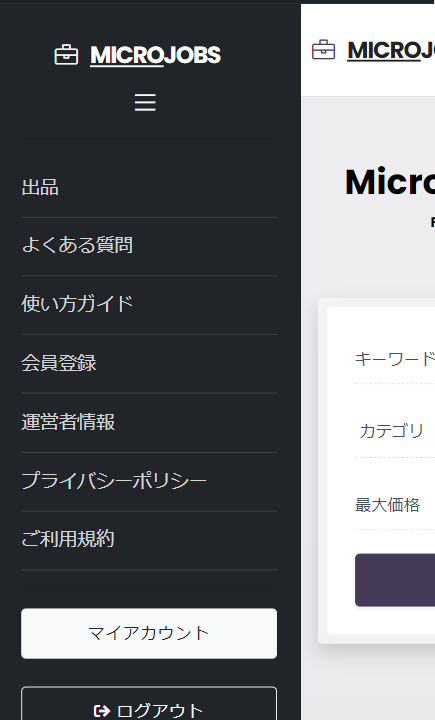Focus the キーワード search field
Screen dimensions: 435x720
(395, 360)
